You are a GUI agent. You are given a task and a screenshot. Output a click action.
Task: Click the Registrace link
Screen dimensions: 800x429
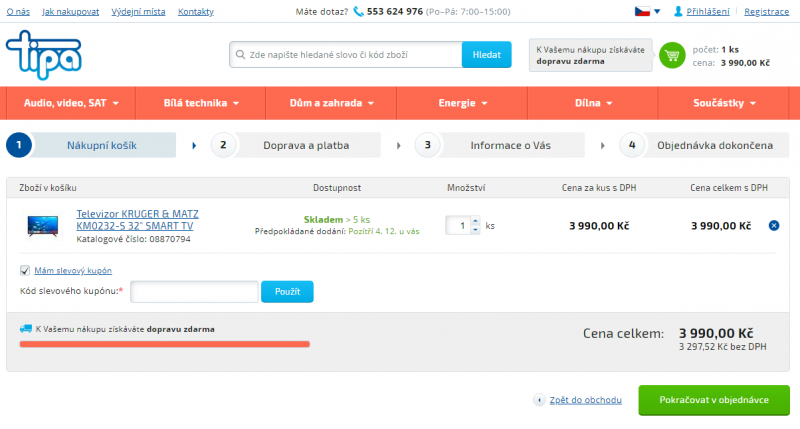(766, 11)
